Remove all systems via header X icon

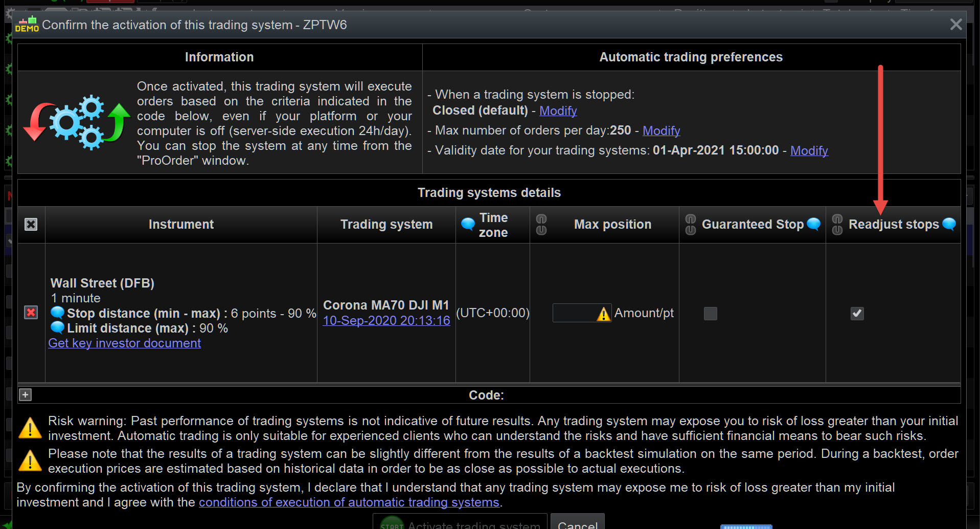(x=31, y=225)
